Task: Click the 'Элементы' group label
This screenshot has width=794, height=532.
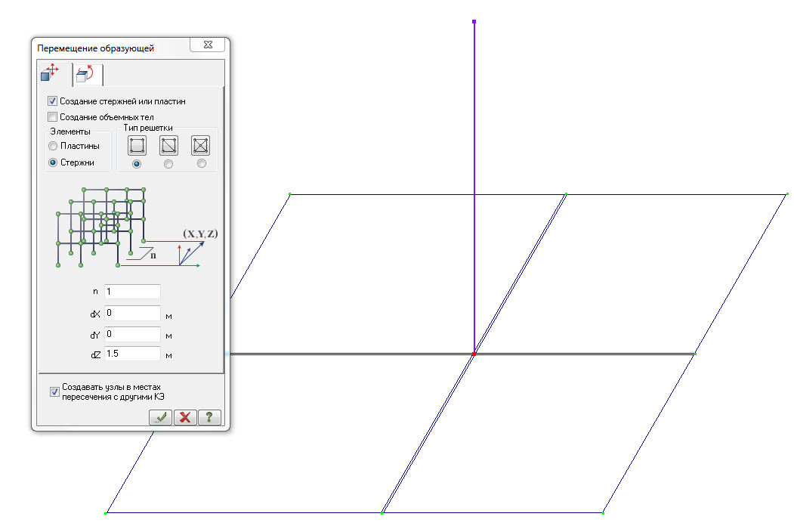Action: [x=70, y=131]
